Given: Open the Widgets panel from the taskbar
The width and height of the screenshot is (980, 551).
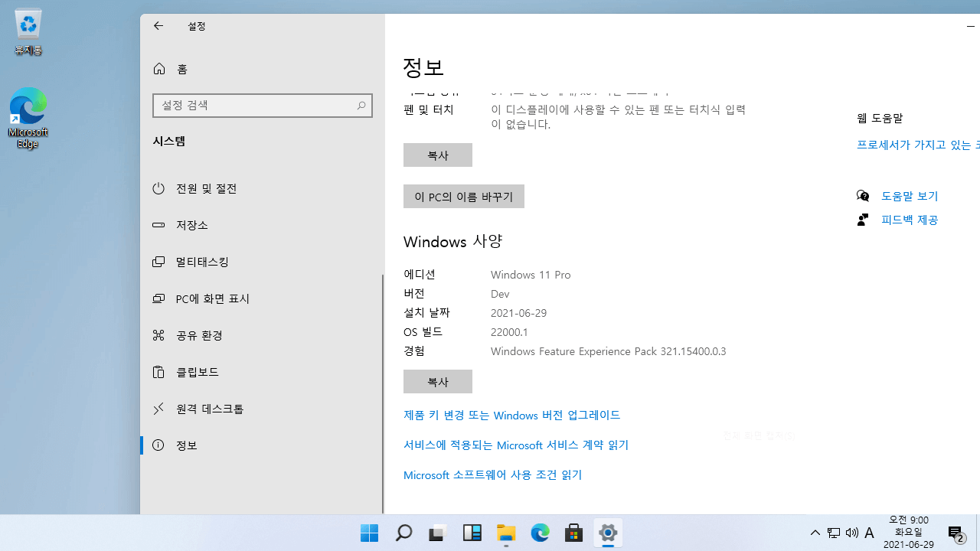Looking at the screenshot, I should coord(472,533).
